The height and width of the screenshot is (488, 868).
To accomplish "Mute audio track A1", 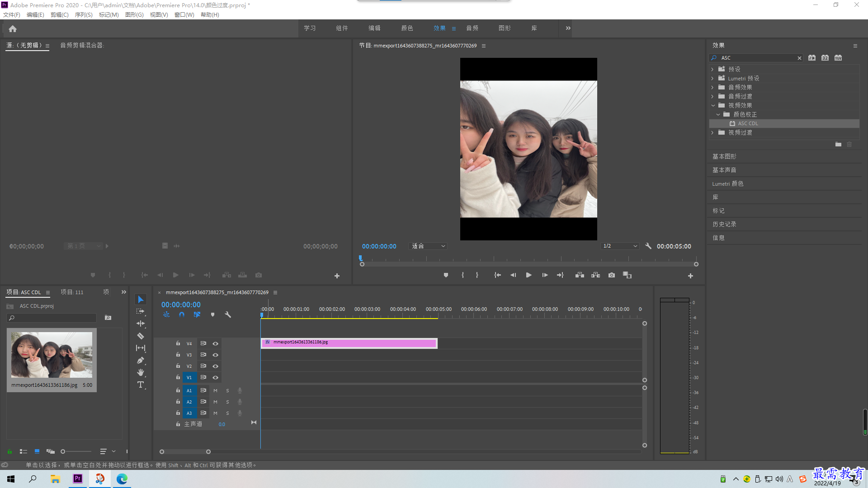I will pyautogui.click(x=215, y=390).
